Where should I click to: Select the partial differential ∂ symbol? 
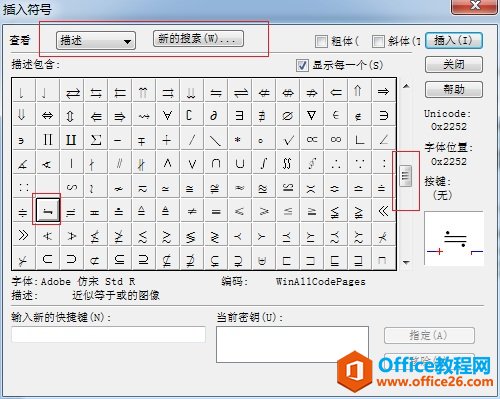point(216,115)
